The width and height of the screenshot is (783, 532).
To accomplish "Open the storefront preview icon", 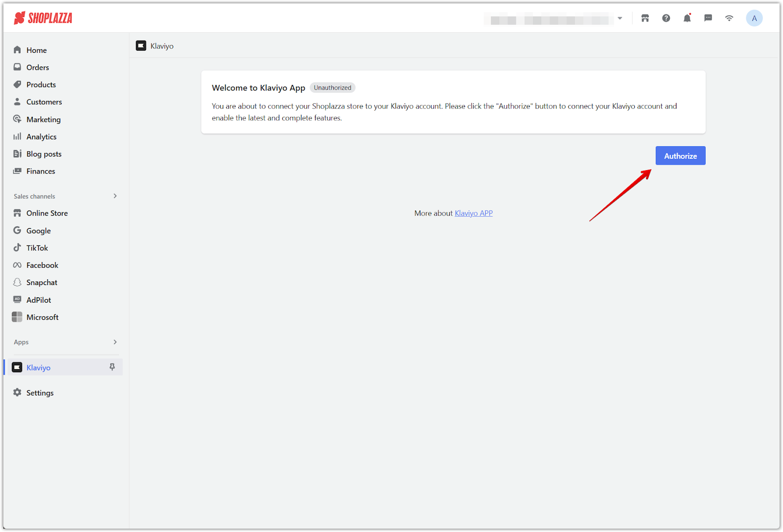I will (645, 18).
